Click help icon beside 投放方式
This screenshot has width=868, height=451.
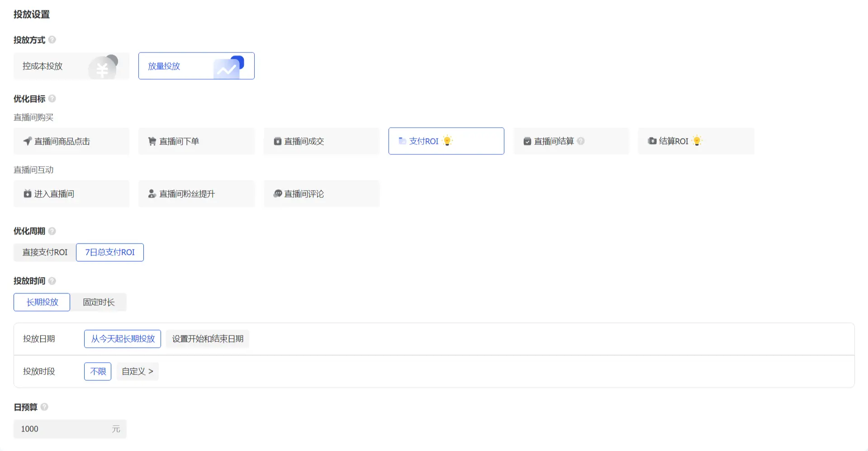(x=52, y=40)
